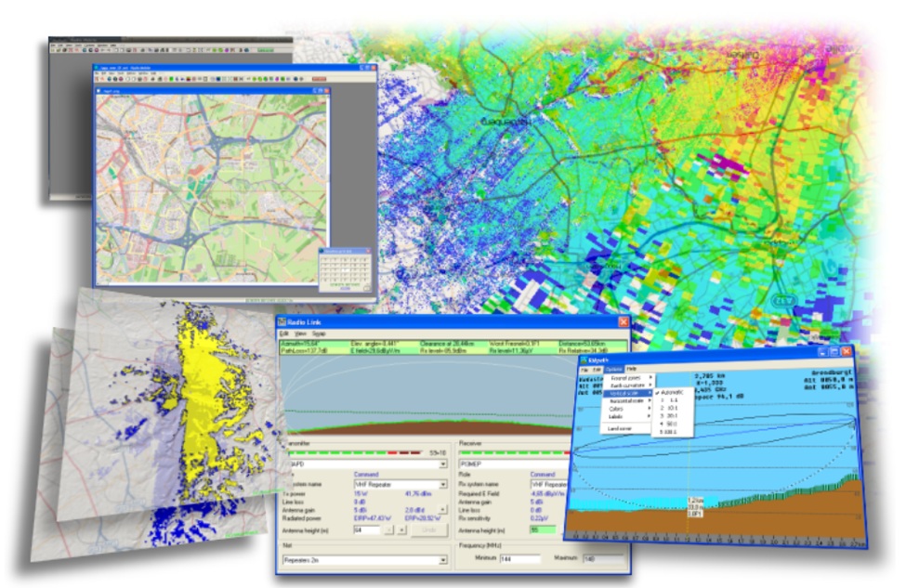906x588 pixels.
Task: Click the Radio Link window title icon
Action: tap(282, 322)
